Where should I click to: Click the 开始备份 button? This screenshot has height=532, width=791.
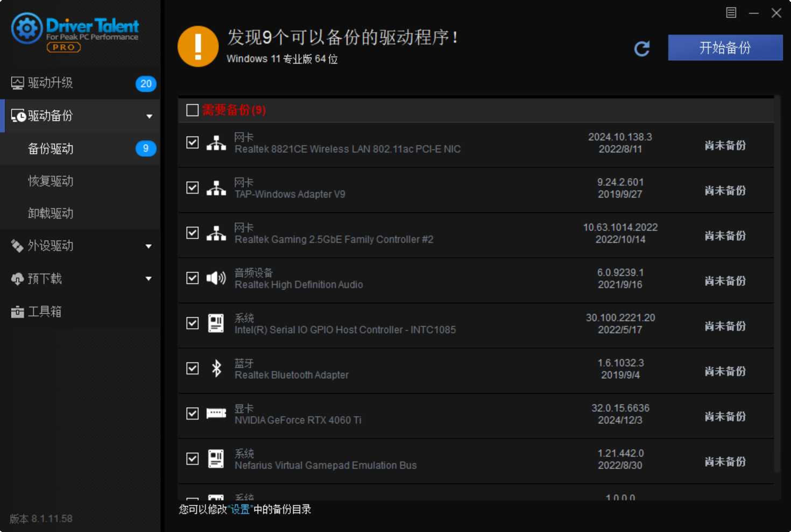(x=725, y=48)
